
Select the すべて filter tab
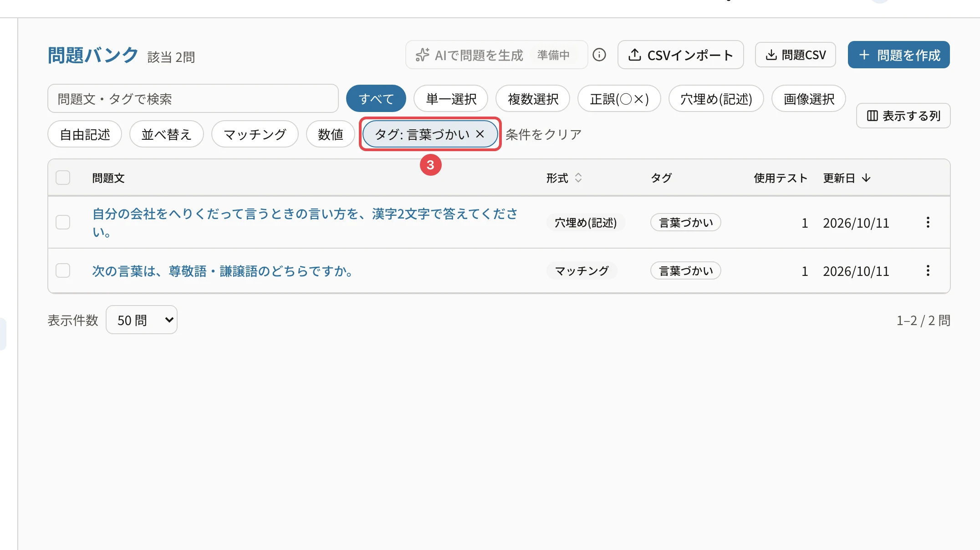[x=376, y=98]
